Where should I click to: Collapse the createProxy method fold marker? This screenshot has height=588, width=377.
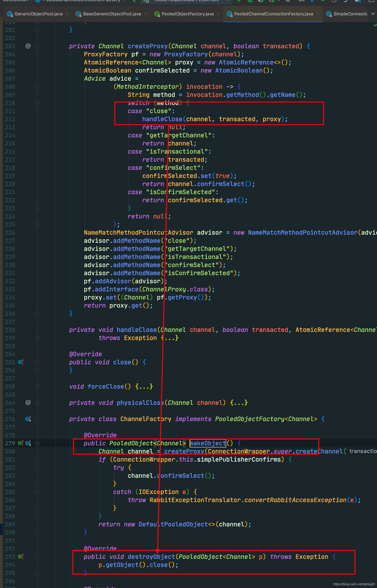click(x=37, y=46)
